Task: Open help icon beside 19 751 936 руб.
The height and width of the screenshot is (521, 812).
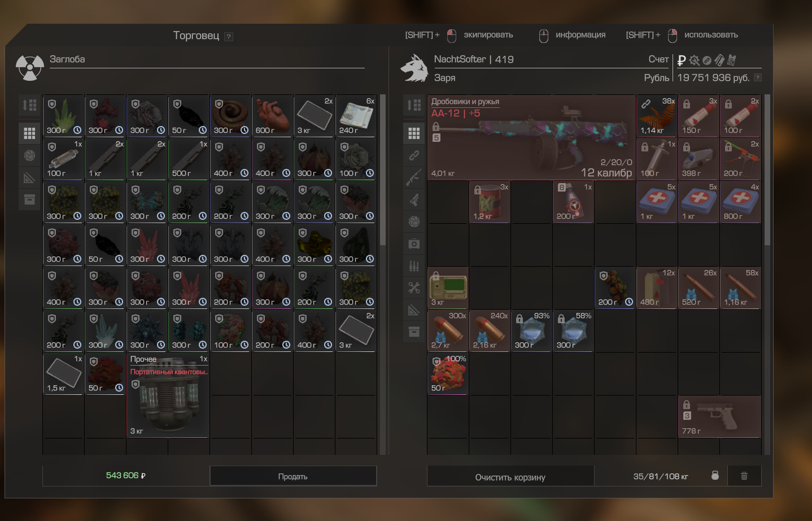Action: point(758,77)
